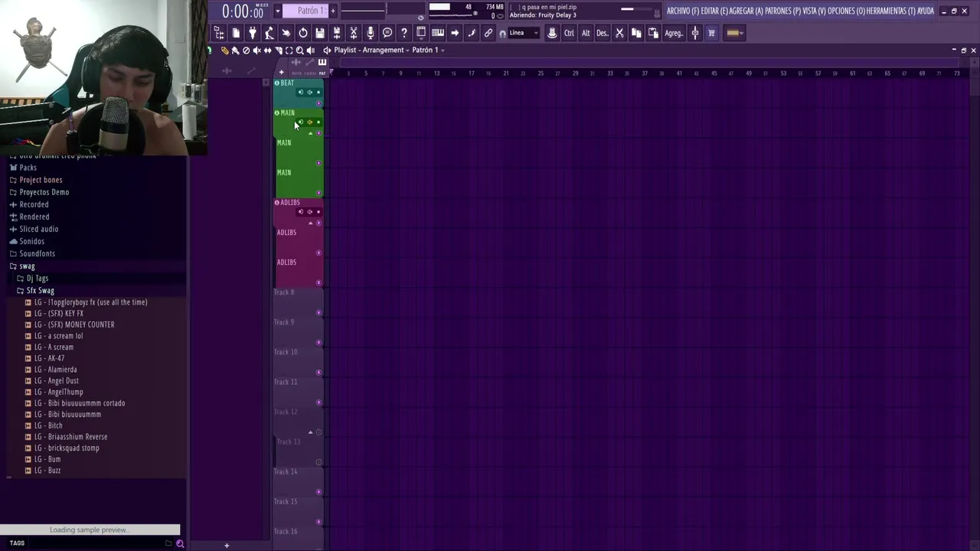This screenshot has height=551, width=980.
Task: Select the Paint brush tool in Playlist
Action: pyautogui.click(x=235, y=51)
